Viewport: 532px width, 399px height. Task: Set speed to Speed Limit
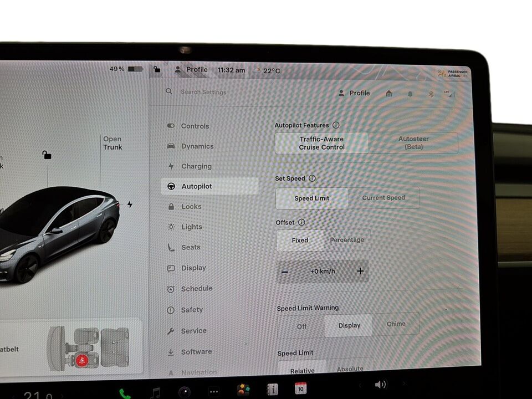[x=312, y=198]
